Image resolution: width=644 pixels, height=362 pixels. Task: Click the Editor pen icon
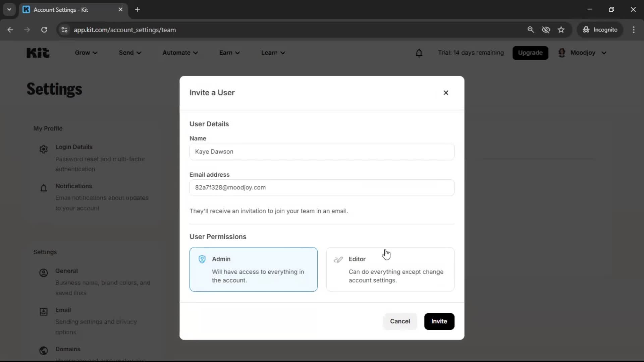pos(339,259)
